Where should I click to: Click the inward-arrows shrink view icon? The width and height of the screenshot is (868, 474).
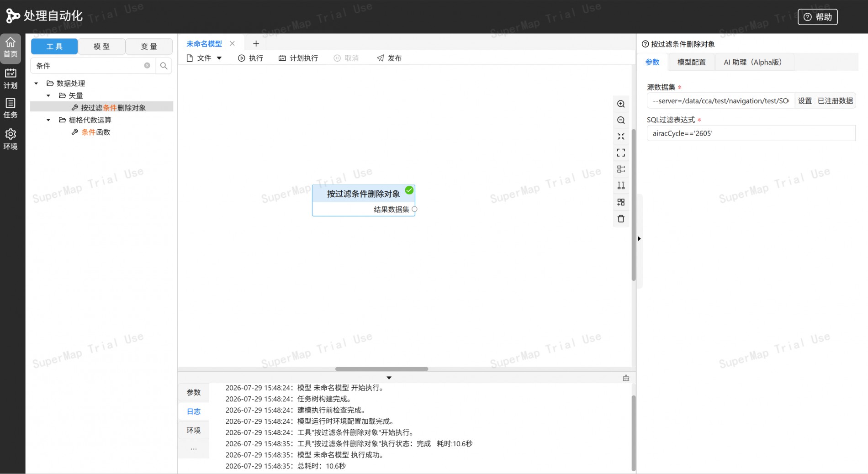pos(621,137)
